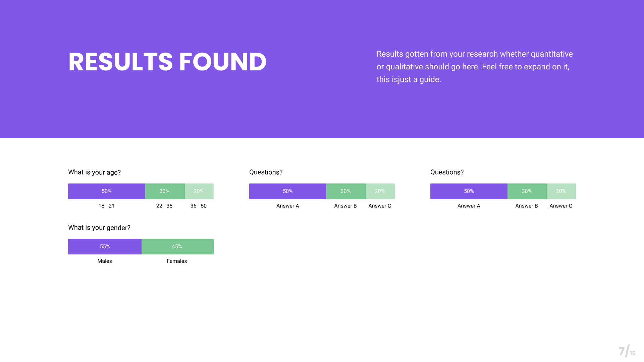Select the 50% Answer A bar in right chart
Viewport: 644px width, 362px height.
point(469,191)
